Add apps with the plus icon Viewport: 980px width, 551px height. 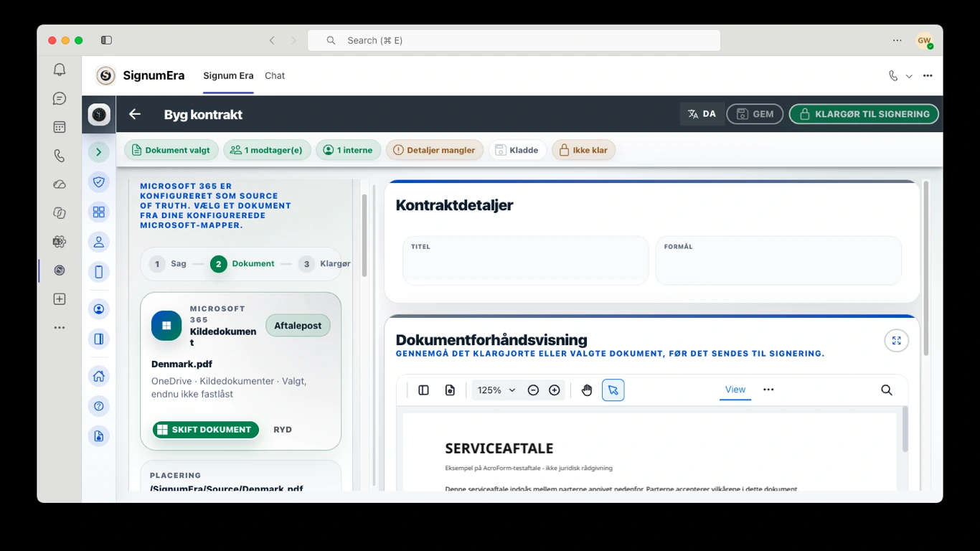coord(60,299)
